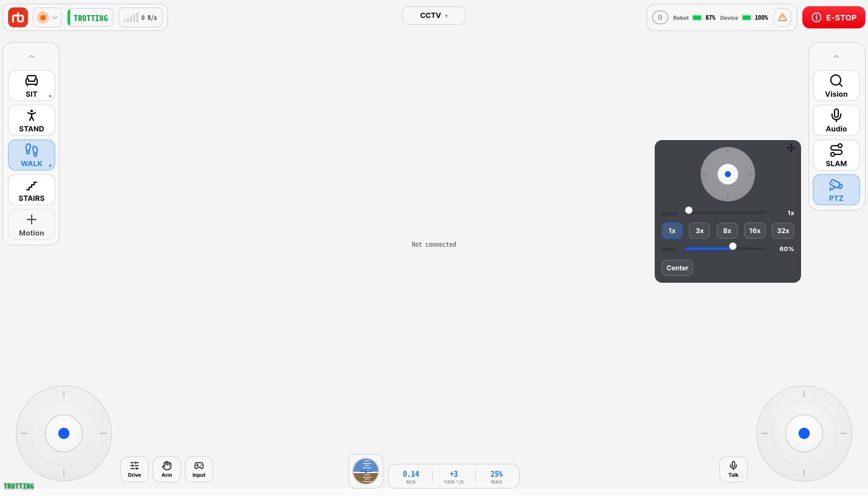Open the CCTV camera source dropdown
Viewport: 868px width, 496px height.
[434, 15]
